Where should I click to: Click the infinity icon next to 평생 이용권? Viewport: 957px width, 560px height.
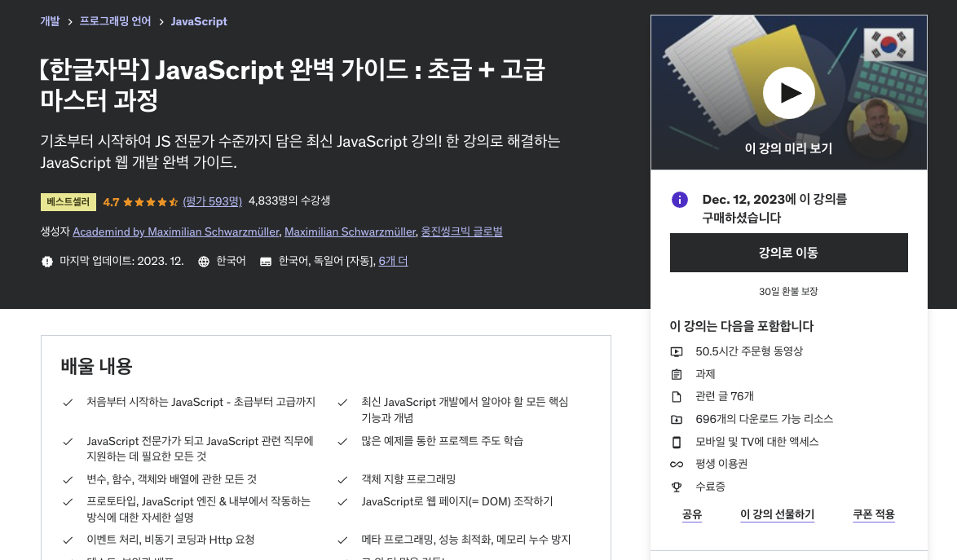pyautogui.click(x=677, y=465)
